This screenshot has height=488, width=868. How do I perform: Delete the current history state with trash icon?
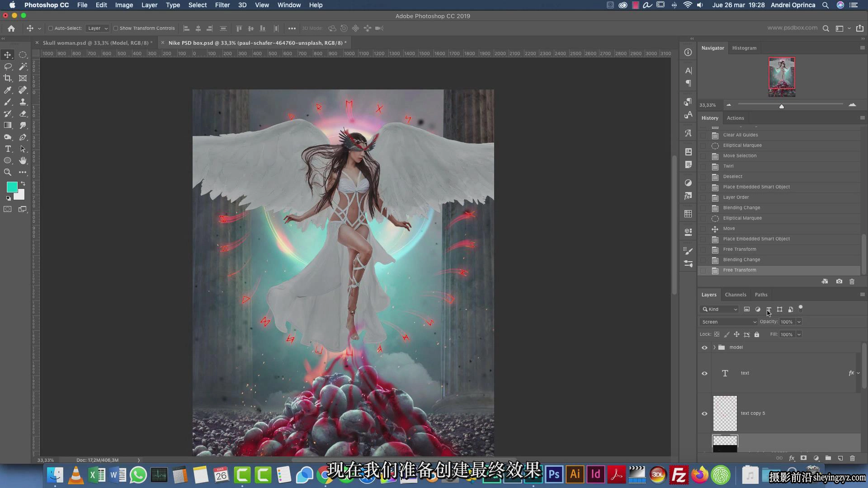[852, 282]
